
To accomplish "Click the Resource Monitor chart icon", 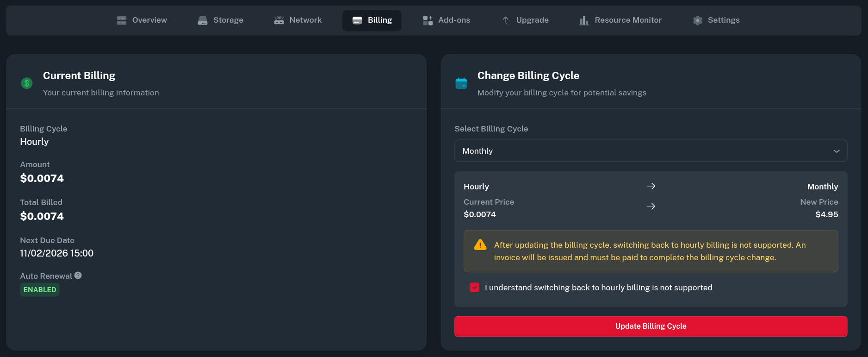I will (584, 20).
